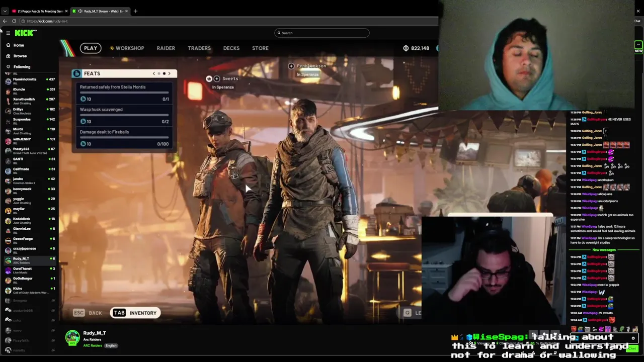The width and height of the screenshot is (644, 362).
Task: Open the PLAY tab in game menu
Action: (91, 48)
